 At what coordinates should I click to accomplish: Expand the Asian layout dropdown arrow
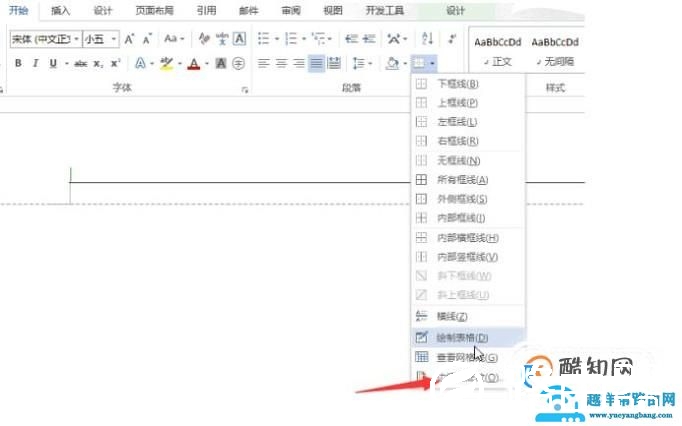coord(405,39)
